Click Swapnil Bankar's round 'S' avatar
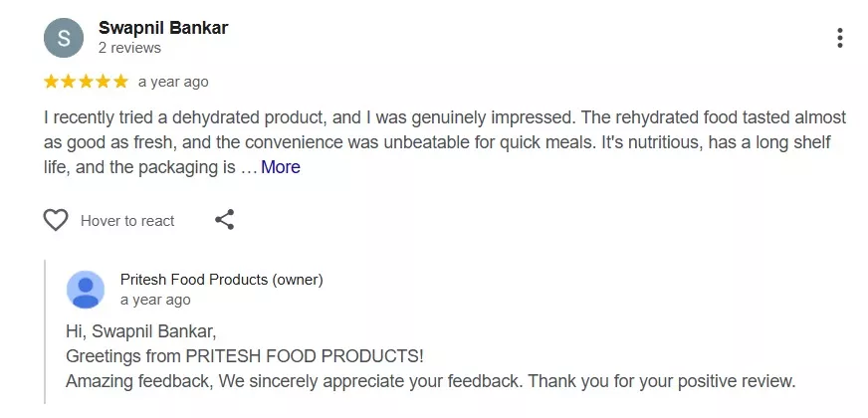Screen dimensions: 868x418 pos(65,38)
